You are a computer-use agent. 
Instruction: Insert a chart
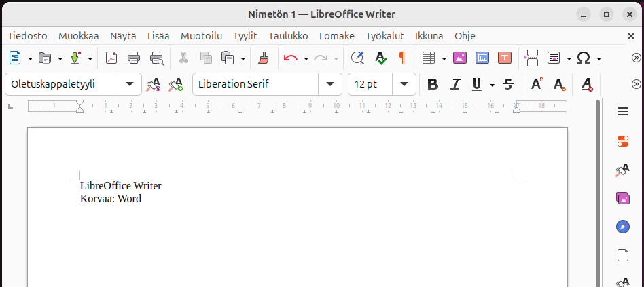coord(482,58)
